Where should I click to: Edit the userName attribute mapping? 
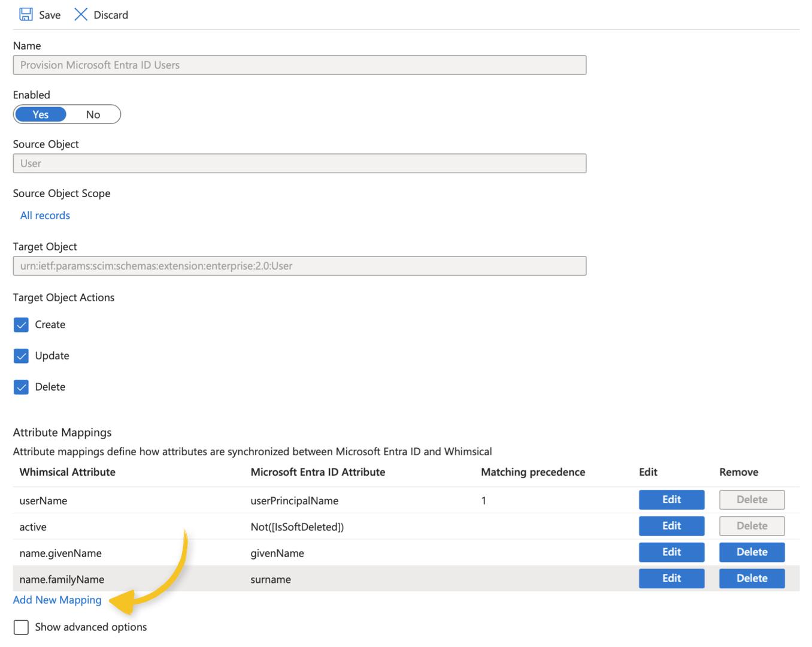(671, 500)
